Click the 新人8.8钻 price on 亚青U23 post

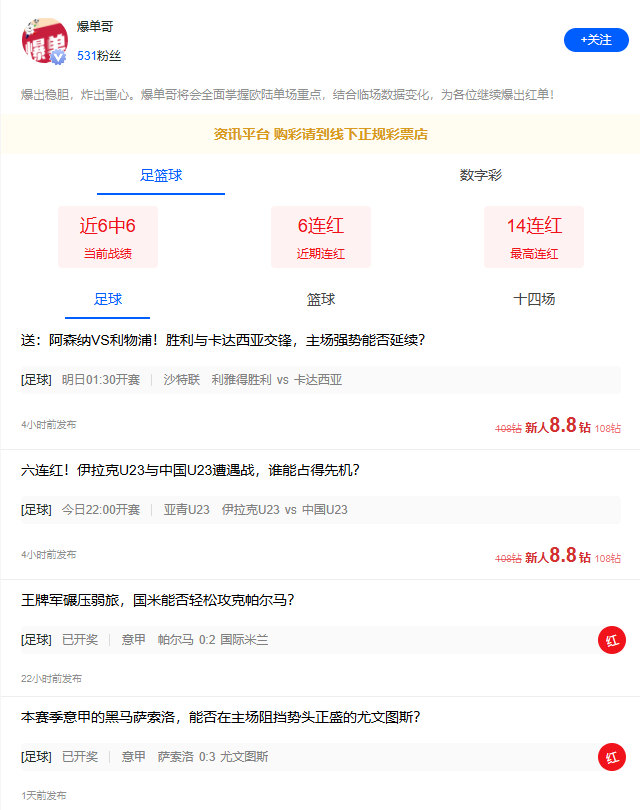tap(558, 556)
